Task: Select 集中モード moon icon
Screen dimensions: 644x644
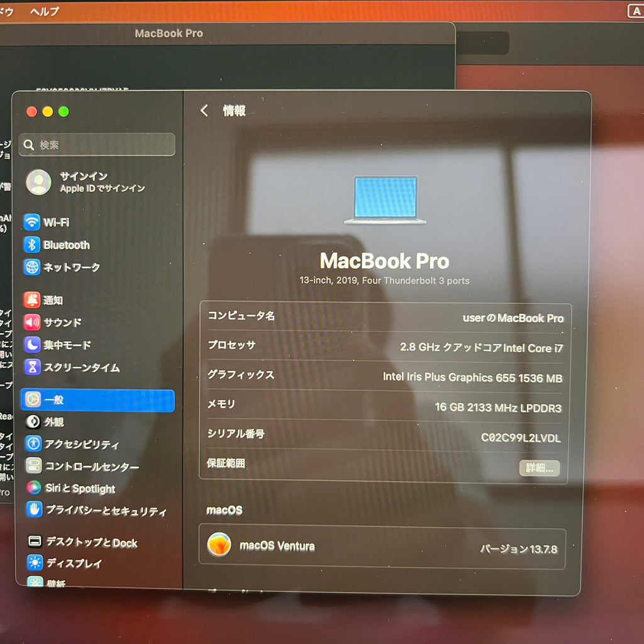Action: (32, 345)
